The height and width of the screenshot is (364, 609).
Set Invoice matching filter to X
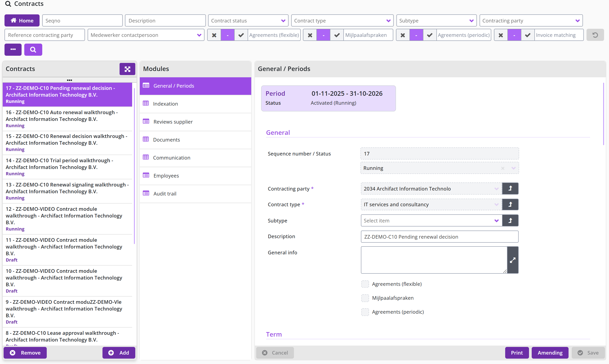tap(501, 35)
